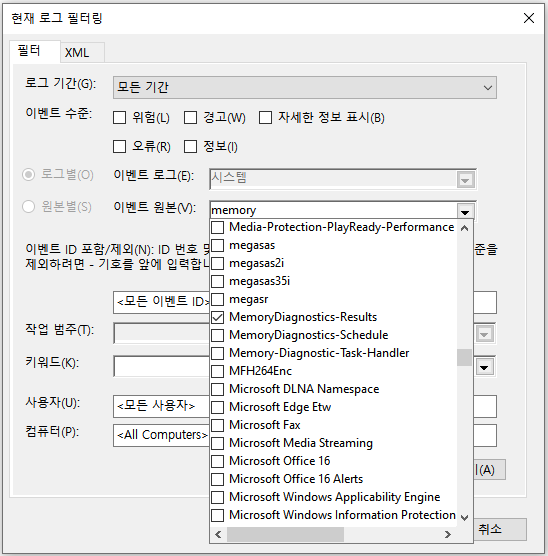Open the 키워드(K) dropdown arrow
The width and height of the screenshot is (548, 556).
click(485, 367)
